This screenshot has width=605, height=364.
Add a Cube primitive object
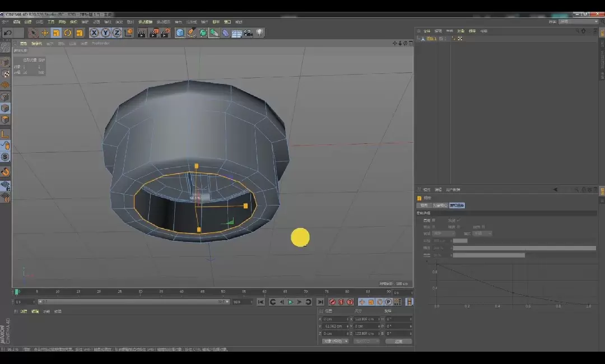tap(180, 33)
